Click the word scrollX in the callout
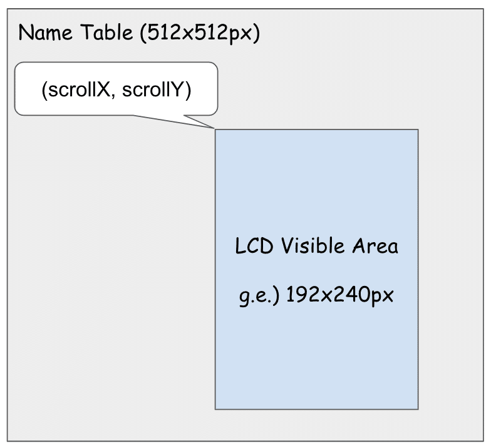The image size is (491, 448). (x=77, y=89)
